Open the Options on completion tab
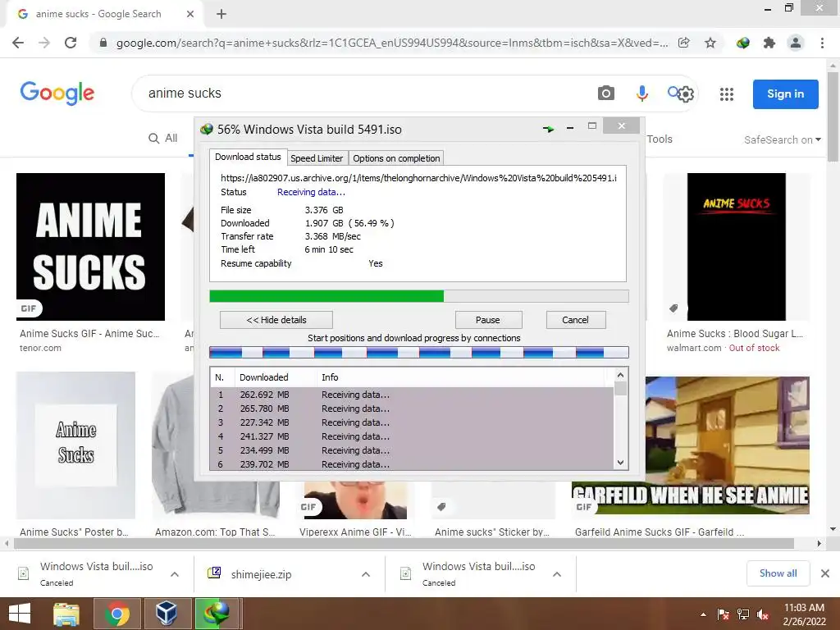 coord(396,158)
